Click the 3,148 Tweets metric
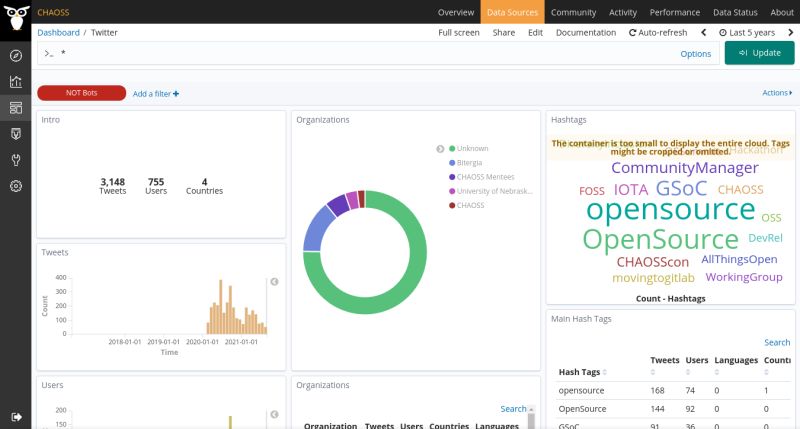The width and height of the screenshot is (800, 429). tap(113, 186)
